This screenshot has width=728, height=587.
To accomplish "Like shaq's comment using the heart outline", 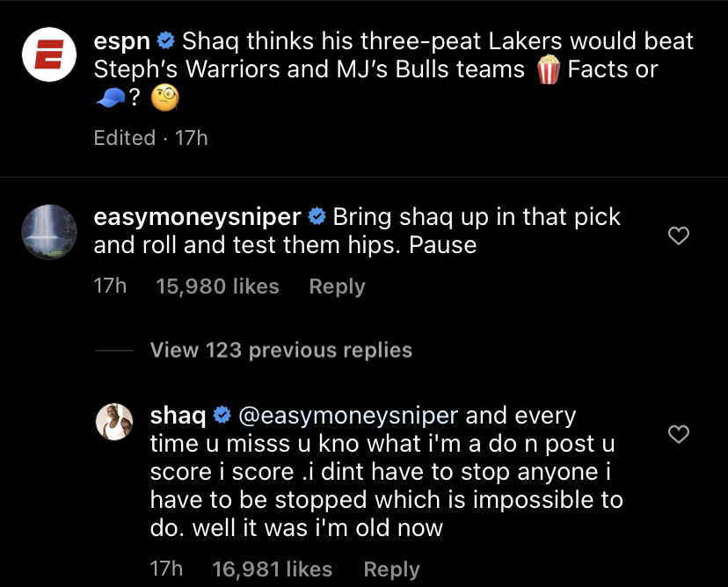I will (678, 434).
